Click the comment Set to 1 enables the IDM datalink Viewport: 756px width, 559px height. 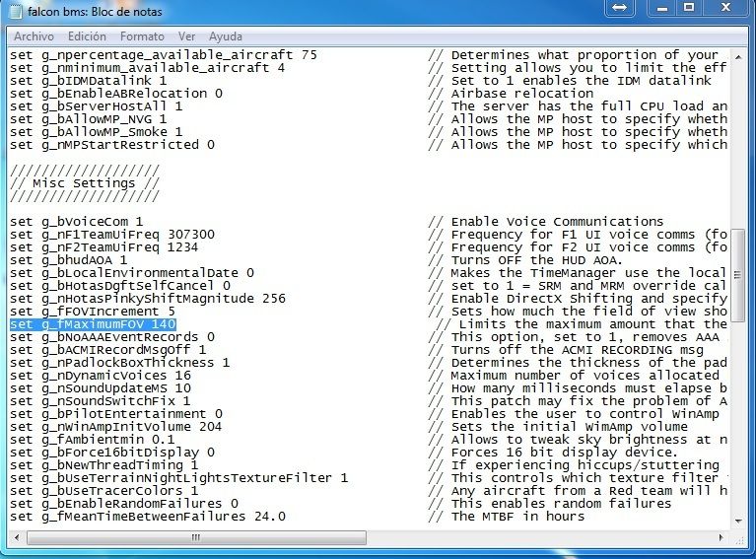pos(570,81)
